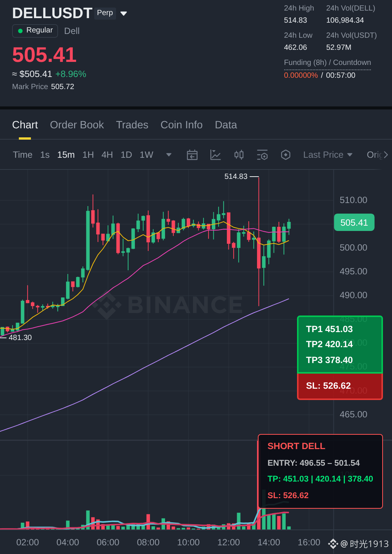Tap the Regular trading status badge
392x554 pixels.
pyautogui.click(x=35, y=31)
